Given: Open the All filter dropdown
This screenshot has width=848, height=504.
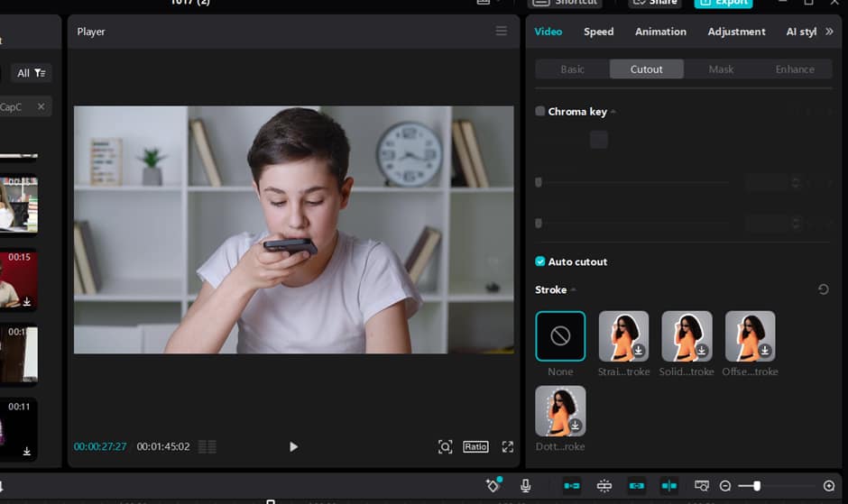Looking at the screenshot, I should [32, 73].
